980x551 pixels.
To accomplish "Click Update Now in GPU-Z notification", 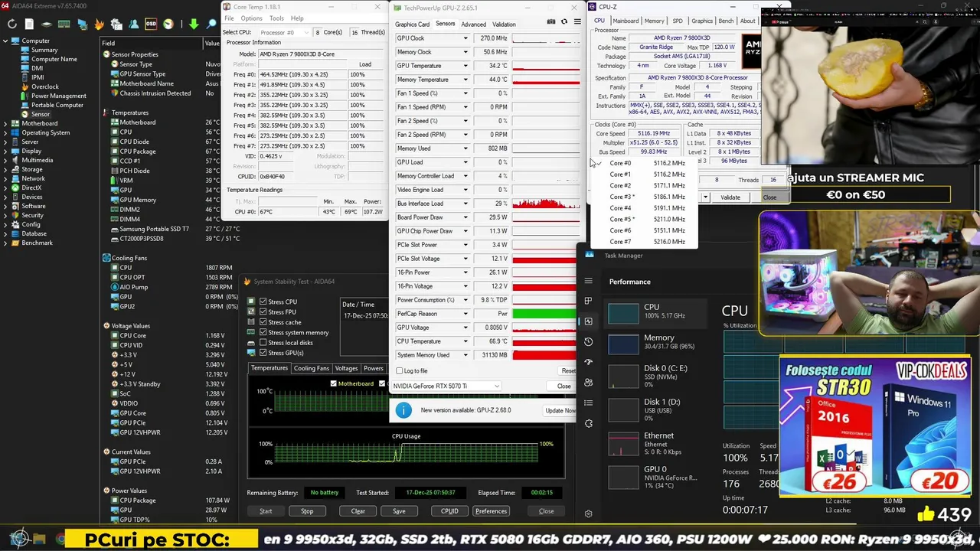I will (560, 411).
